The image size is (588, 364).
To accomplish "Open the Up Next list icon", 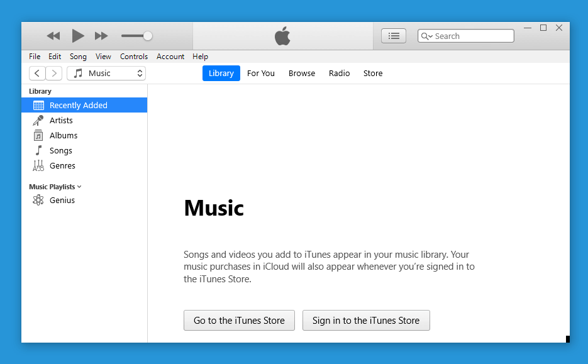I will (x=394, y=36).
